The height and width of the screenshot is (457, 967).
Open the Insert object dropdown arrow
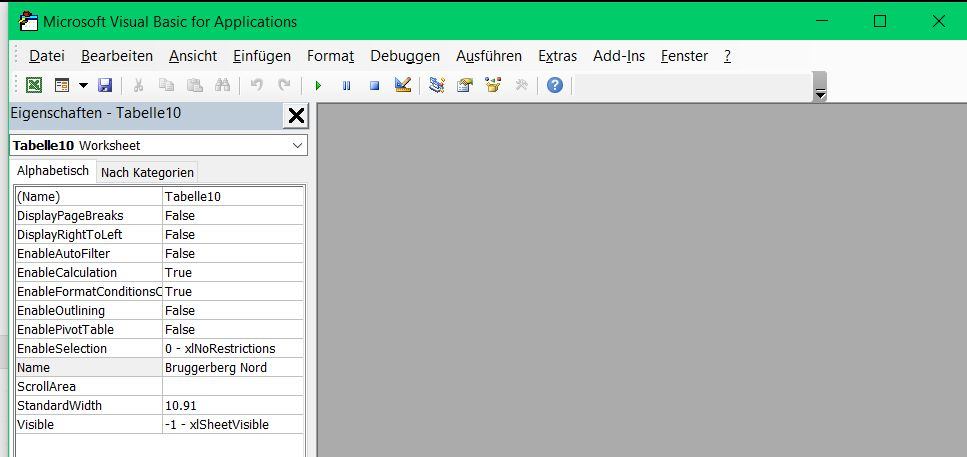[x=83, y=85]
